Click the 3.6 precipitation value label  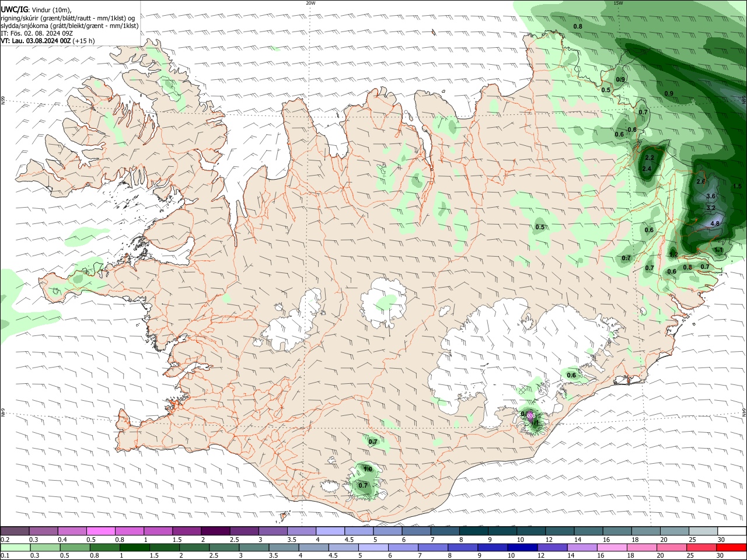(x=711, y=197)
